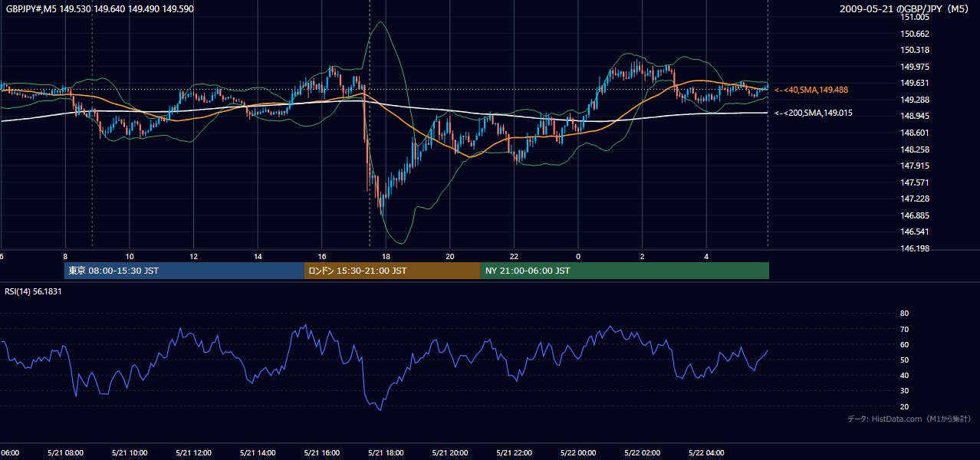Click price axis value 149.631
The height and width of the screenshot is (460, 980).
914,83
